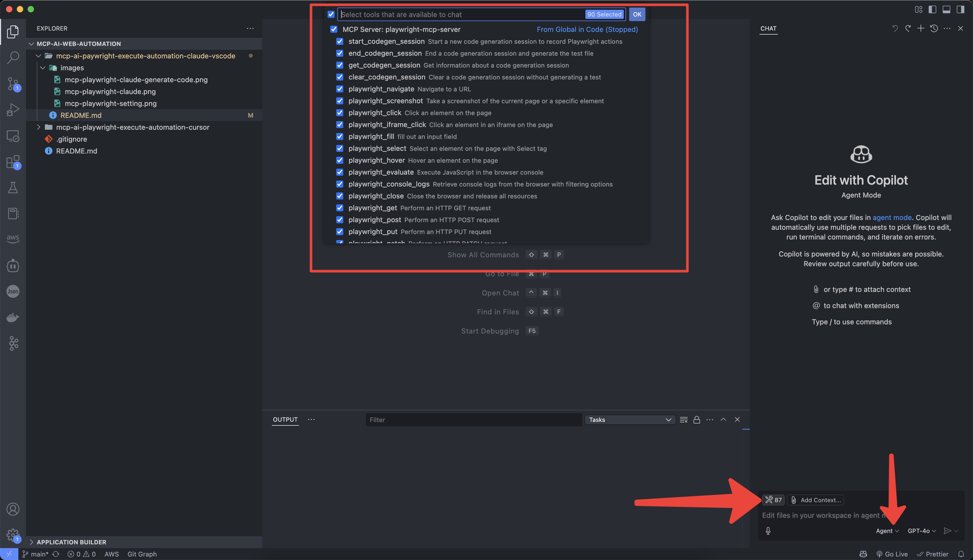Screen dimensions: 973x560
Task: Open mcp-playwright-claude.png file
Action: pos(110,92)
